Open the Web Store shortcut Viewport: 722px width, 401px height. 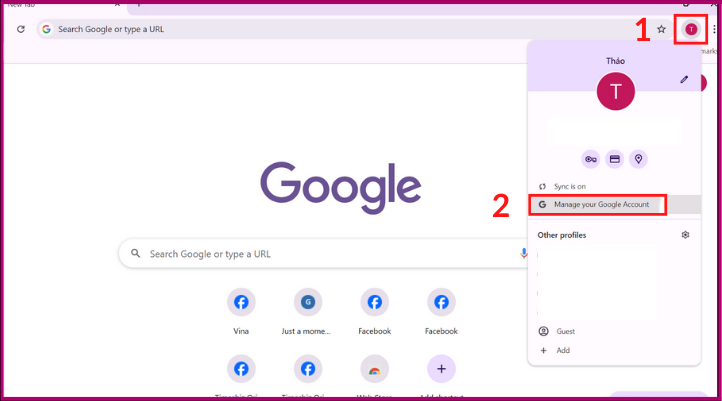374,375
